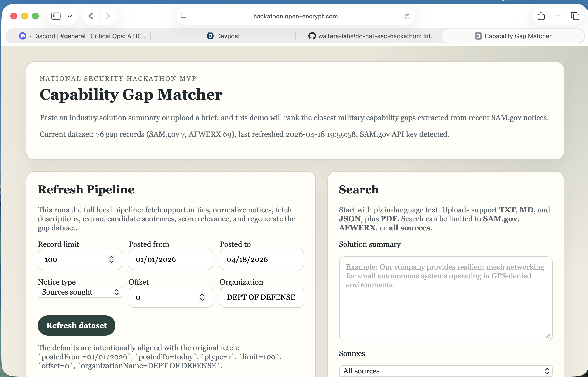Click the Solution summary text area
Screen dimensions: 588x377
pyautogui.click(x=445, y=298)
